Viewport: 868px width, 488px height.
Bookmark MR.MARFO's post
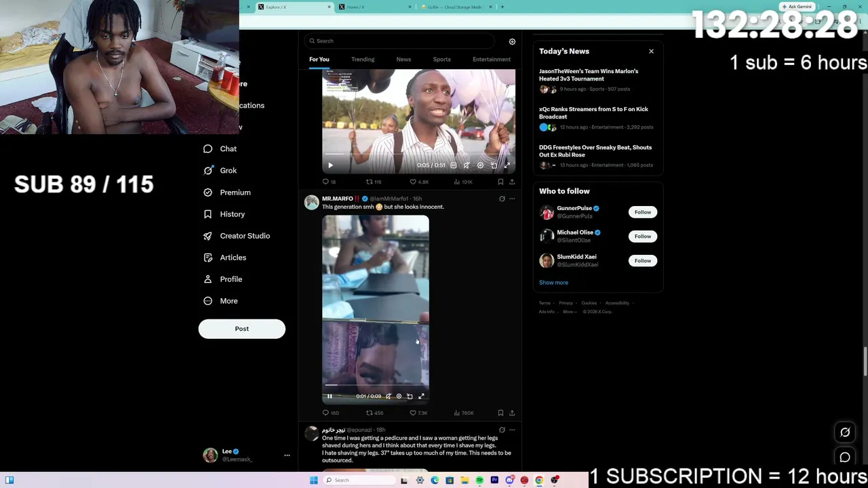(500, 413)
